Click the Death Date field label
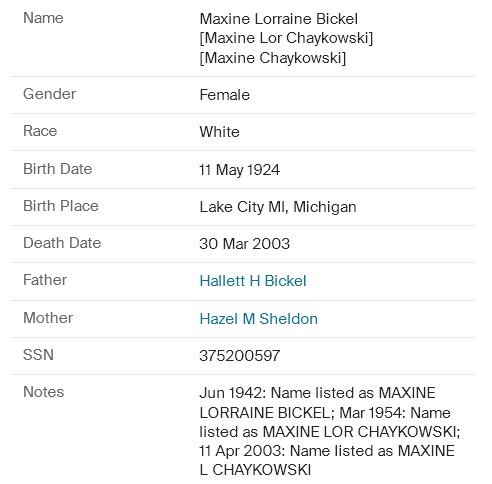The image size is (492, 484). coord(62,243)
